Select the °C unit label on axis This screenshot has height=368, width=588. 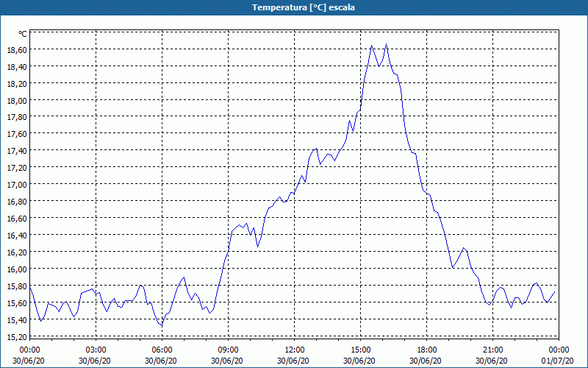23,34
